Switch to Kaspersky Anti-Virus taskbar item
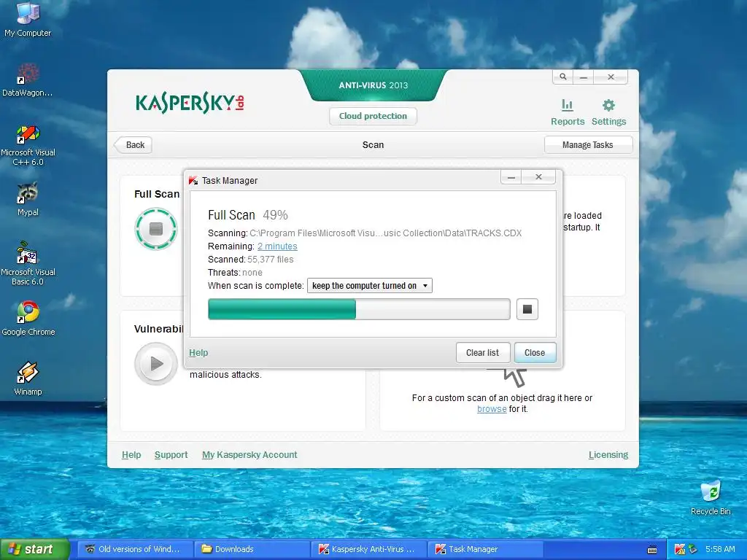747x560 pixels. click(369, 549)
